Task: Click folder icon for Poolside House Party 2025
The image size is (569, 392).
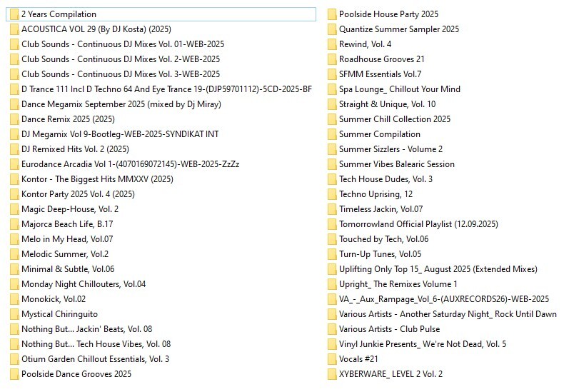Action: tap(332, 14)
